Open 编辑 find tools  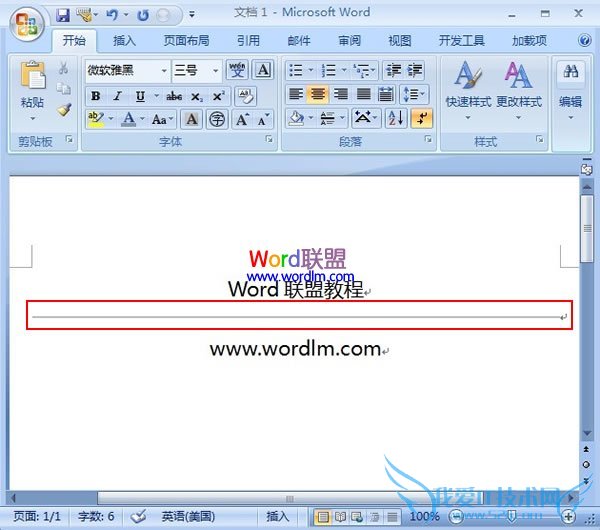[x=570, y=90]
